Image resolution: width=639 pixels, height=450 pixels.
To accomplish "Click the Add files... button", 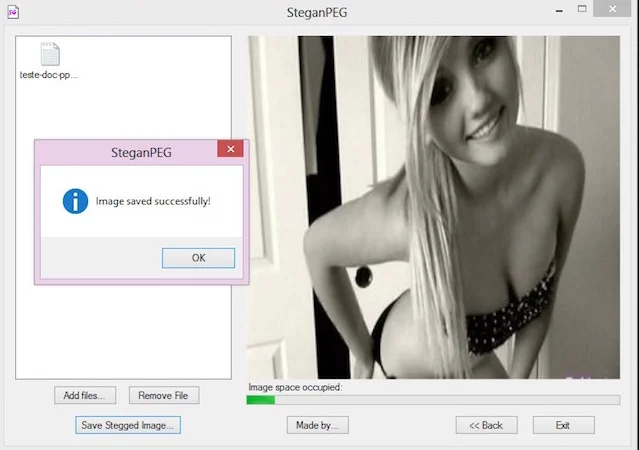I will (x=85, y=395).
